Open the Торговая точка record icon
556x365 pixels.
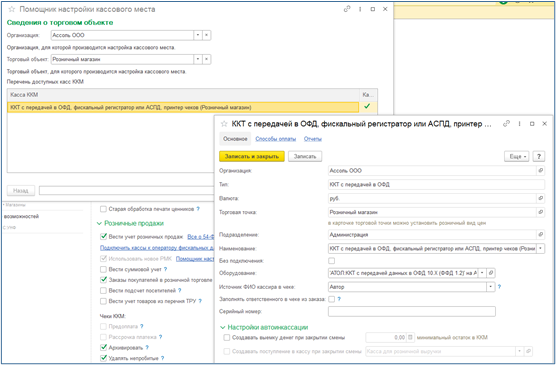540,212
